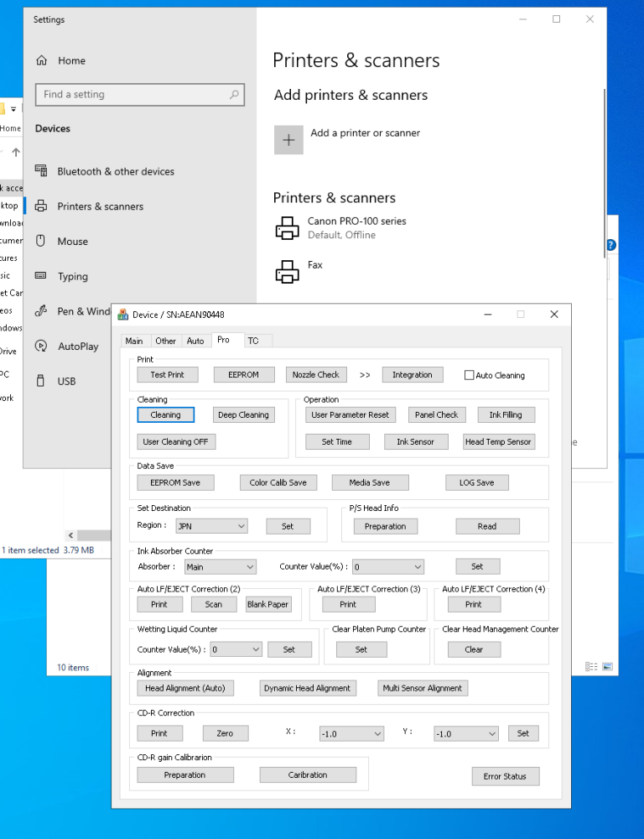Switch to the Main tab
644x839 pixels.
pos(134,341)
